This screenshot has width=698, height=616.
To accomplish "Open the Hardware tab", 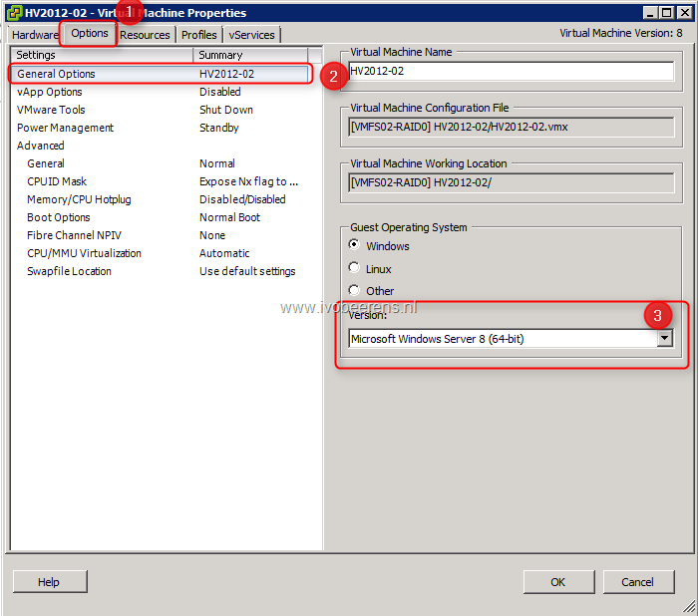I will click(35, 35).
